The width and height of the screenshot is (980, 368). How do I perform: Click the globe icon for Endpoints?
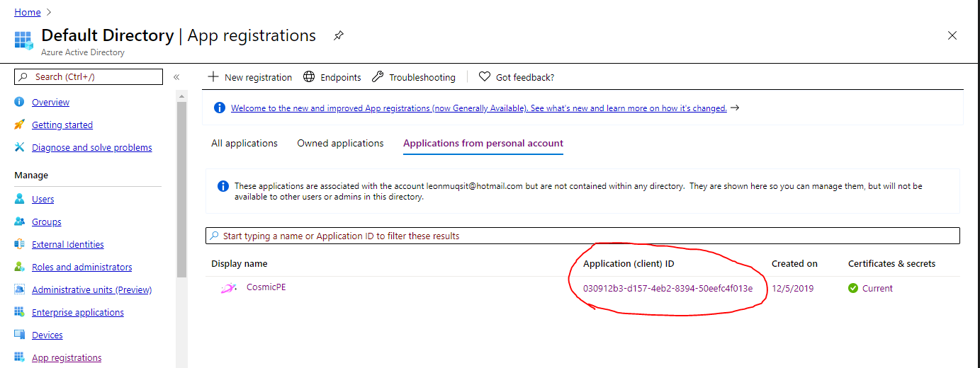[x=309, y=76]
